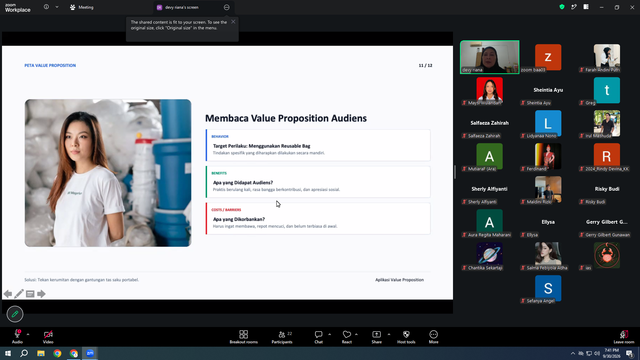Go to next slide arrow
The height and width of the screenshot is (360, 640).
click(x=41, y=294)
